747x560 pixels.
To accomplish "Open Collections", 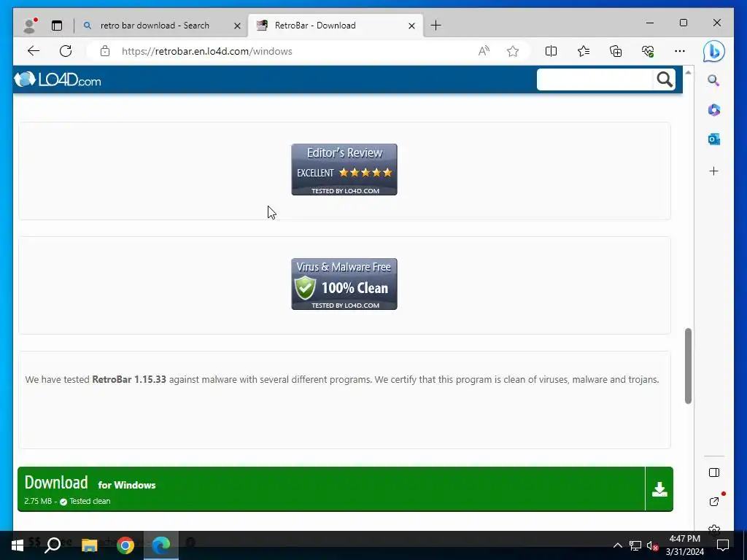I will click(616, 51).
